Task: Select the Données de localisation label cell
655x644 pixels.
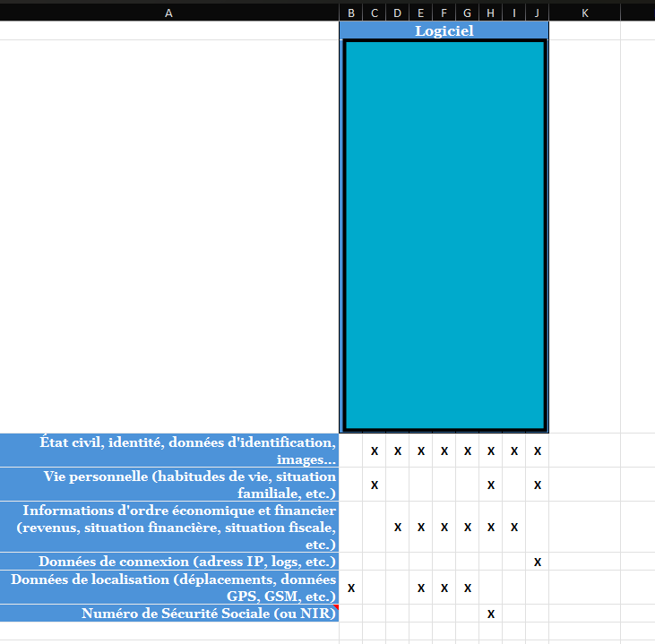Action: (169, 587)
